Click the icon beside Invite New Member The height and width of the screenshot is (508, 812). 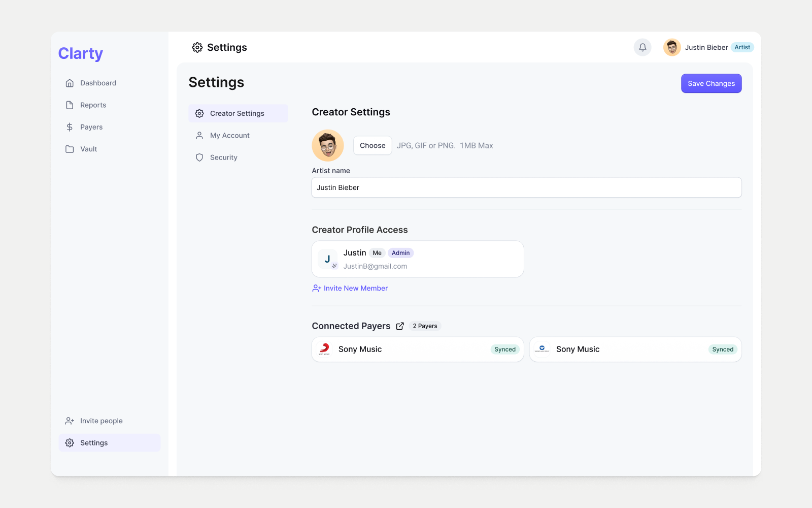pos(317,288)
